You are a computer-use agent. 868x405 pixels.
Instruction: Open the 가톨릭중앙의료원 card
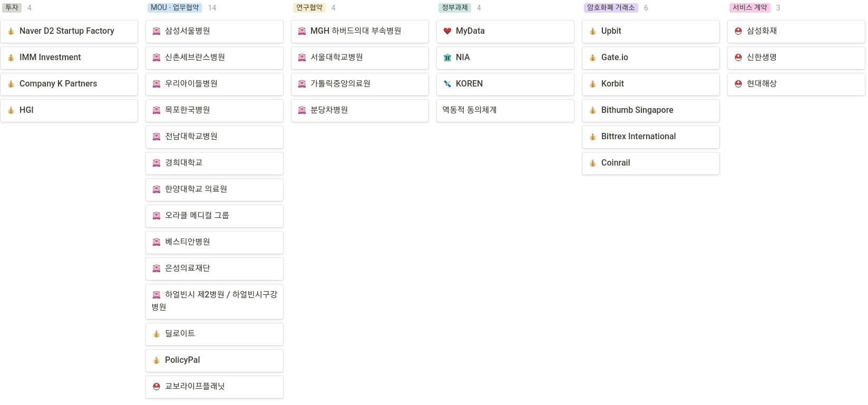coord(360,84)
